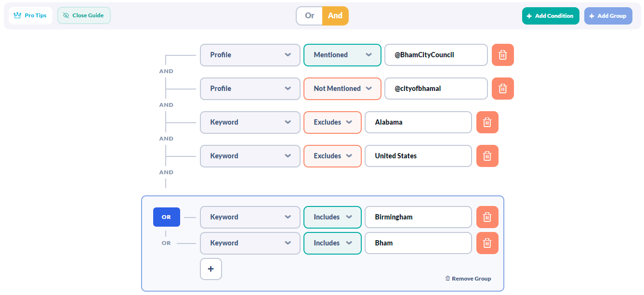Edit the Birmingham keyword field
The height and width of the screenshot is (295, 644).
click(418, 217)
